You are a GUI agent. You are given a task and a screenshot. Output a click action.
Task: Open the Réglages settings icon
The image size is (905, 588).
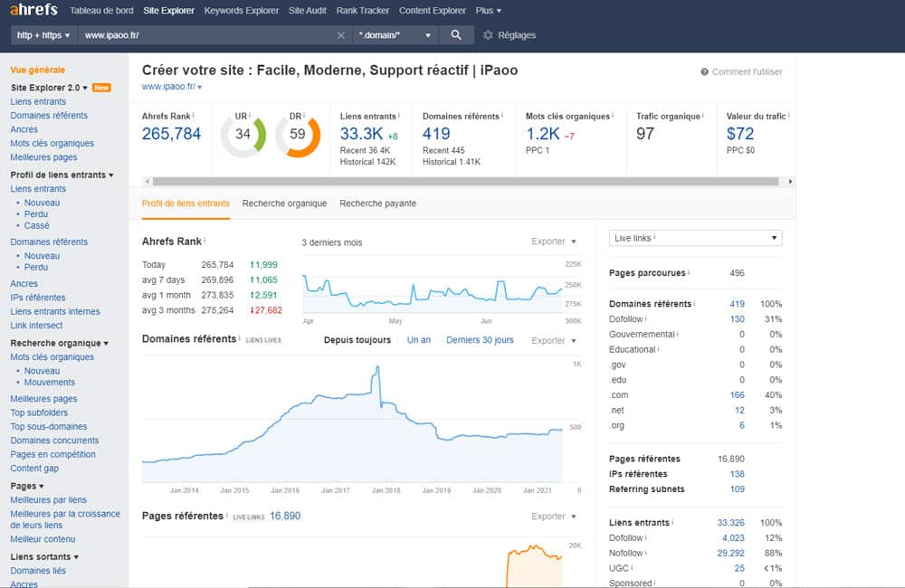pyautogui.click(x=486, y=34)
